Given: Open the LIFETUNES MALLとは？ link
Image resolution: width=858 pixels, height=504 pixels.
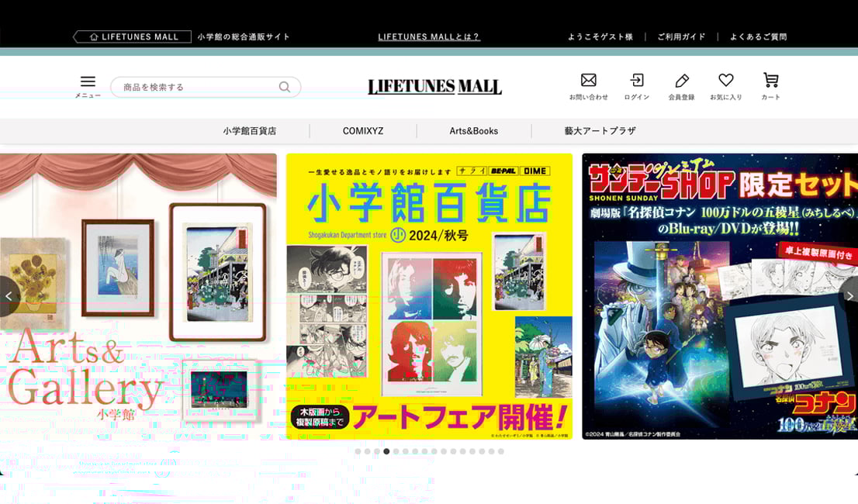Looking at the screenshot, I should point(428,36).
